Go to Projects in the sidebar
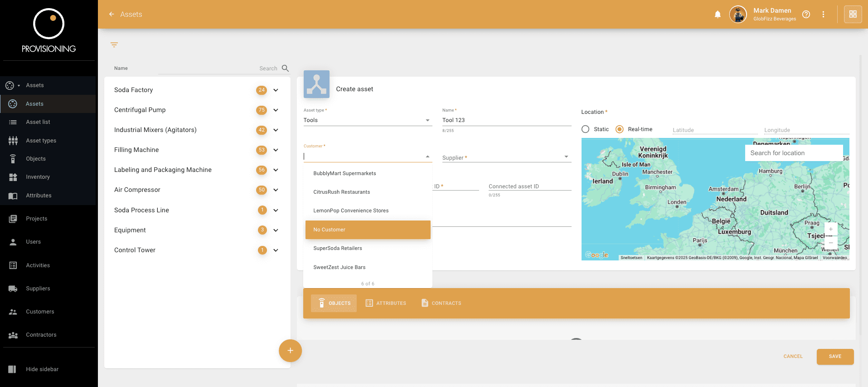Viewport: 868px width, 387px height. [48, 219]
